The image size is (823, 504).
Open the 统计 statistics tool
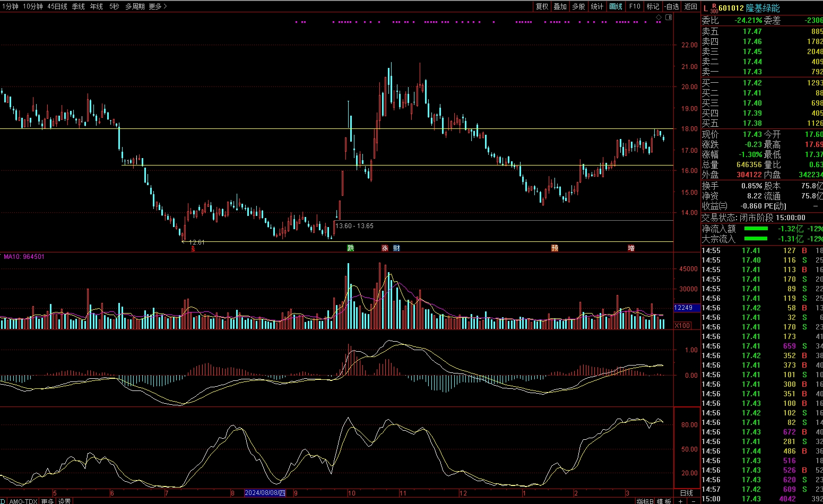[597, 6]
